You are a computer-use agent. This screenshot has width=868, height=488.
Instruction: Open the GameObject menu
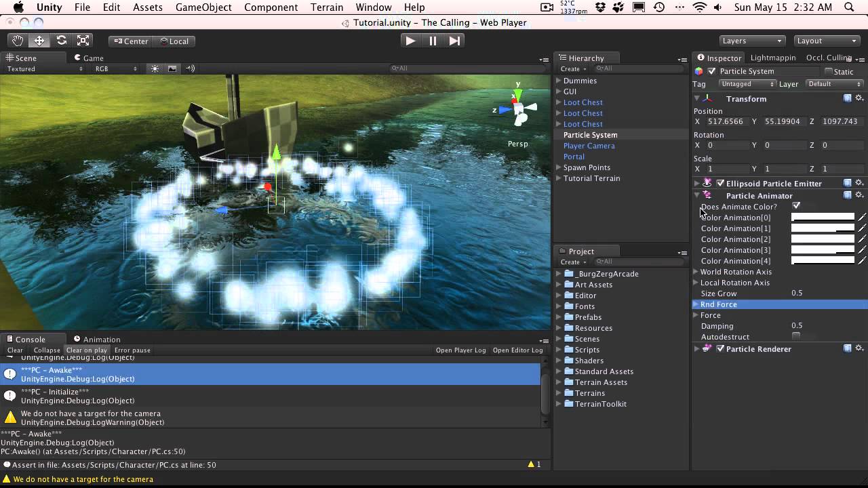pos(203,7)
